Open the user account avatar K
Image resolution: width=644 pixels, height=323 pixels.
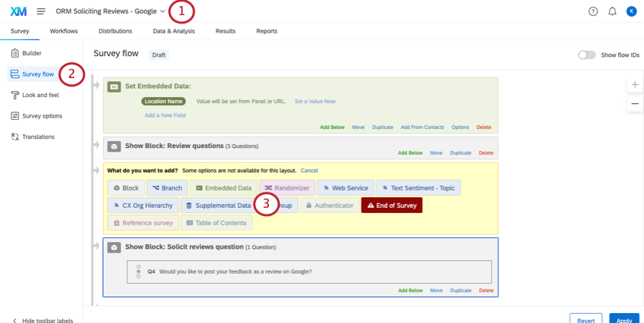click(x=631, y=11)
